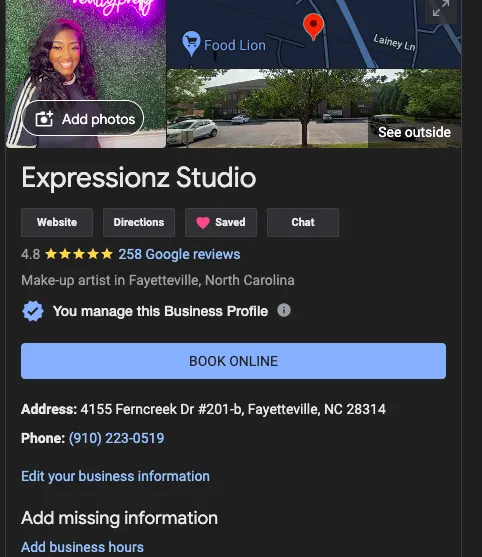Click the info icon beside Business Profile
This screenshot has width=482, height=557.
pos(283,310)
